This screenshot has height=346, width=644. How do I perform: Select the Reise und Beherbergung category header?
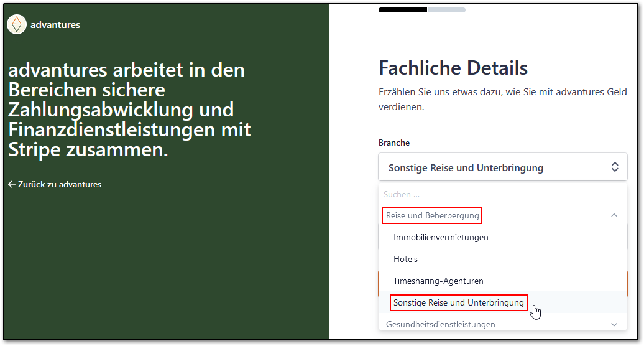point(433,215)
